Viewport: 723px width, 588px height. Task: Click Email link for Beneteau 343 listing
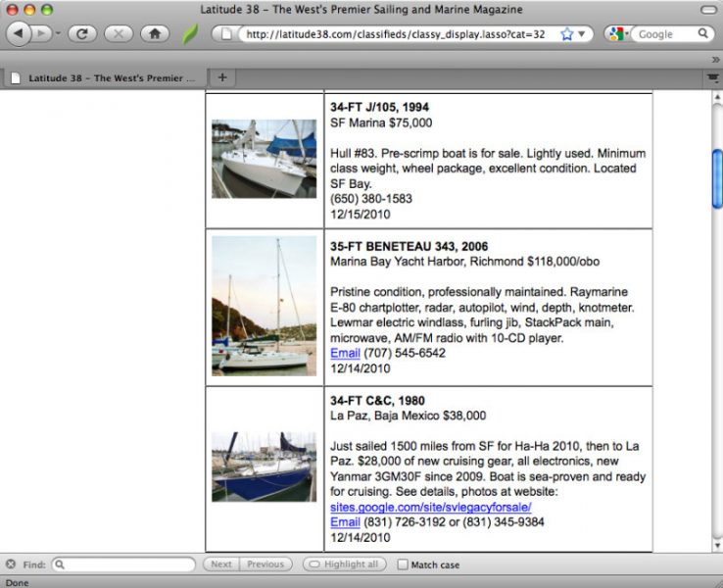pos(345,353)
